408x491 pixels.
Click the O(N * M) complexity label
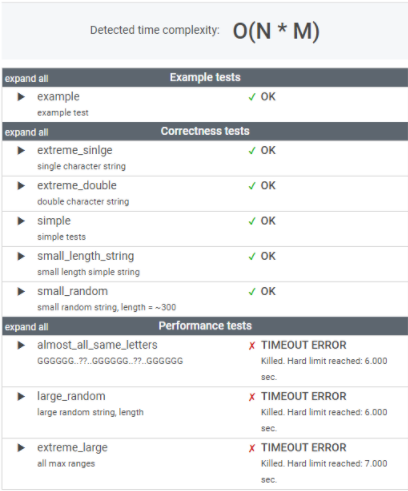276,32
